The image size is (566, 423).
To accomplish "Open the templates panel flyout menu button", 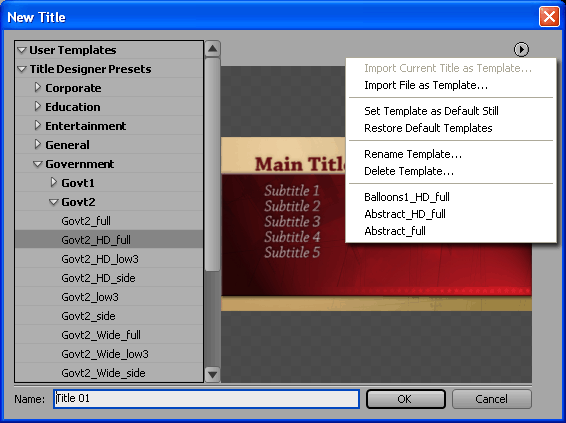I will [x=521, y=49].
